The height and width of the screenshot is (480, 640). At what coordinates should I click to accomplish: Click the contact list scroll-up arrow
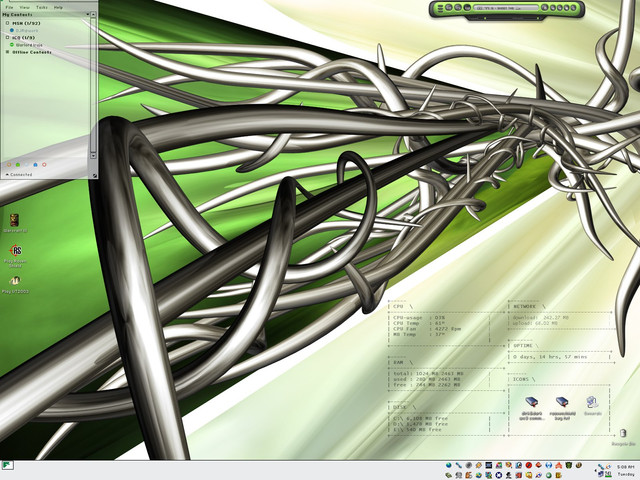coord(93,14)
